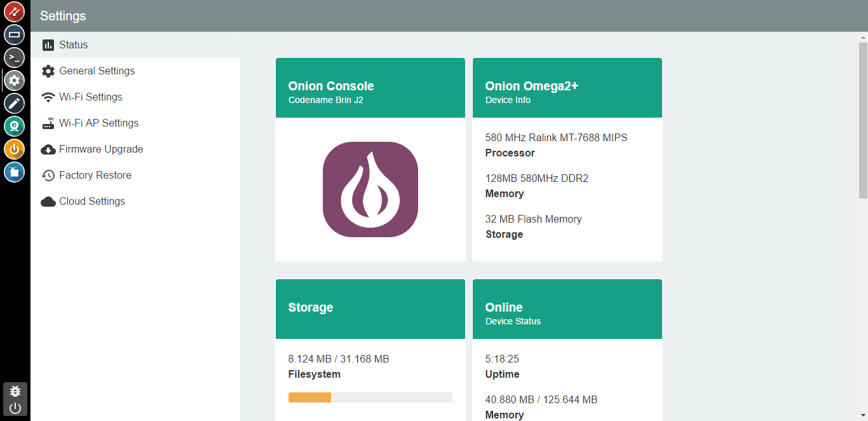Click the Onion Omega2+ card header
This screenshot has height=421, width=868.
click(x=567, y=88)
